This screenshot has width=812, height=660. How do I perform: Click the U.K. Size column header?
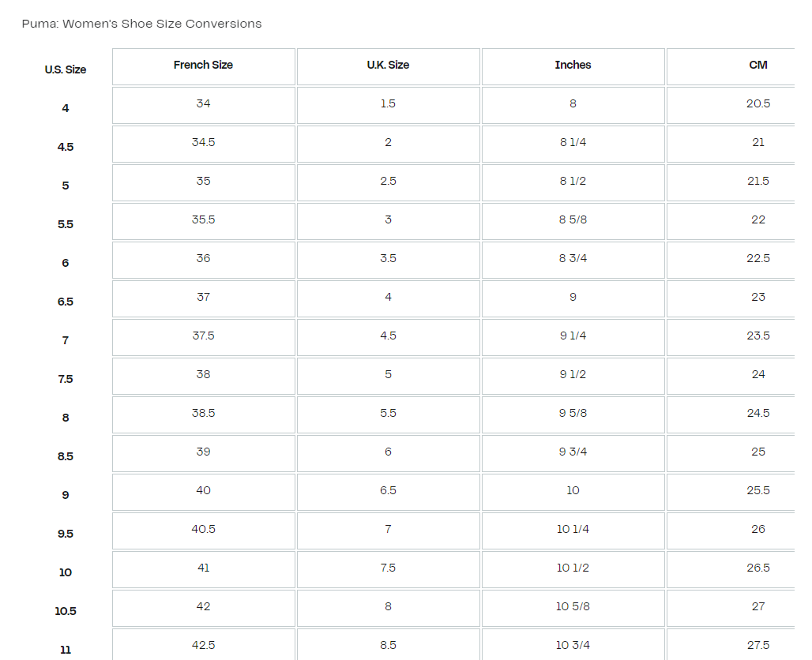[388, 66]
